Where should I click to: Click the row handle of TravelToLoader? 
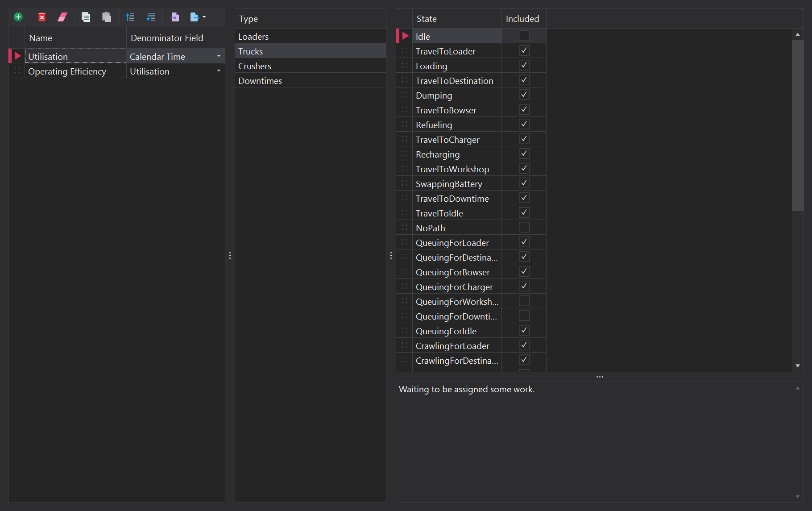pos(405,51)
